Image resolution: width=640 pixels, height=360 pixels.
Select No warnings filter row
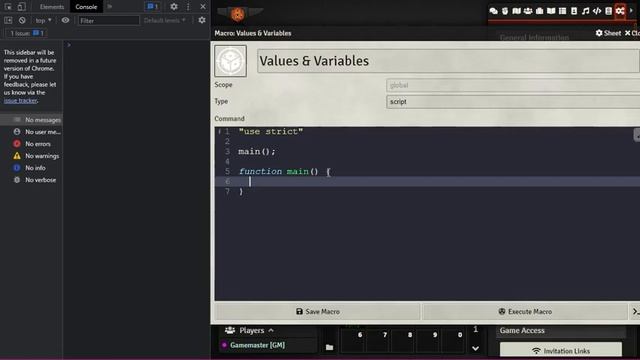coord(31,156)
